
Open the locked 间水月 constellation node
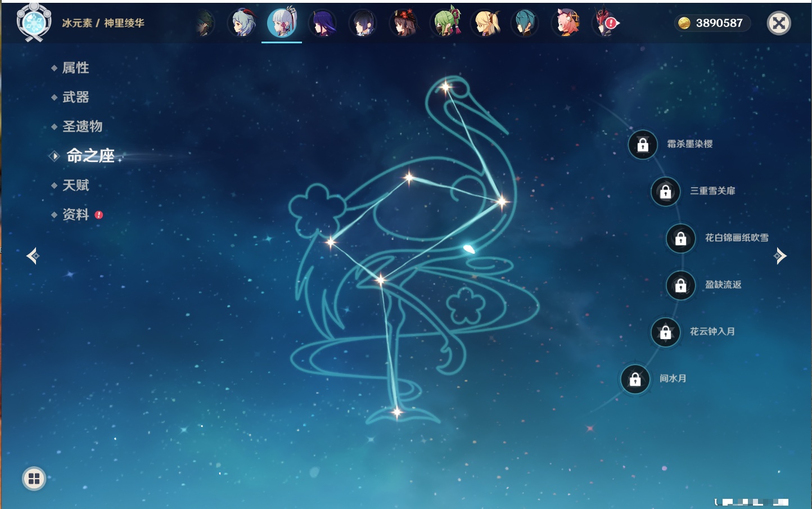click(x=635, y=379)
